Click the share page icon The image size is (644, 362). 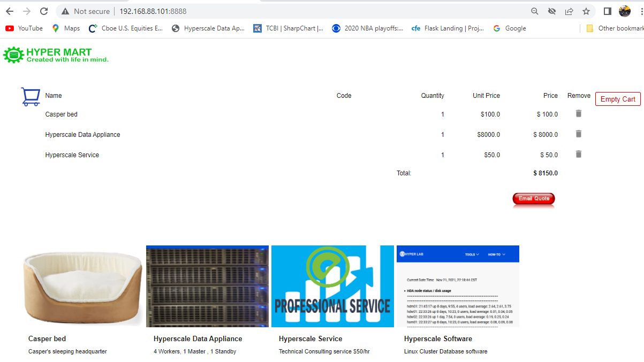coord(569,11)
